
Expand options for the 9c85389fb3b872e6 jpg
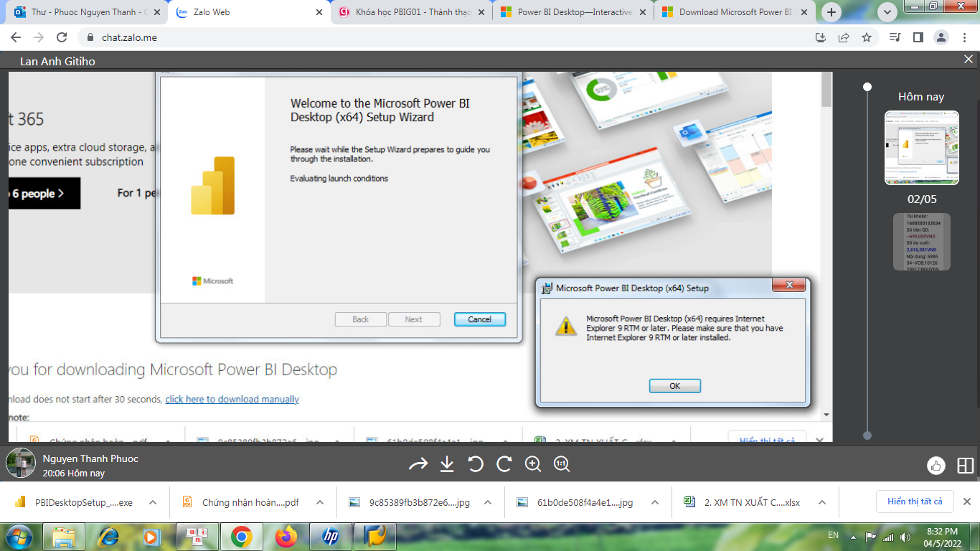[x=487, y=502]
